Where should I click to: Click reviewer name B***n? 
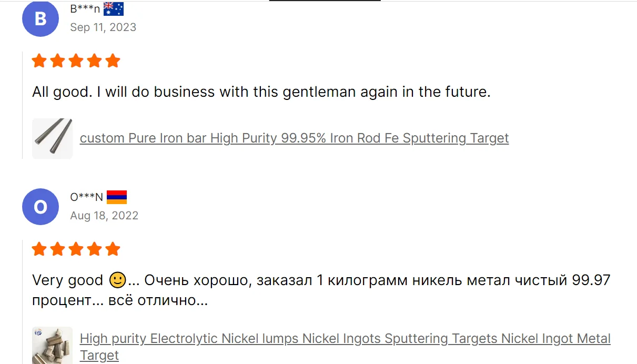(85, 9)
